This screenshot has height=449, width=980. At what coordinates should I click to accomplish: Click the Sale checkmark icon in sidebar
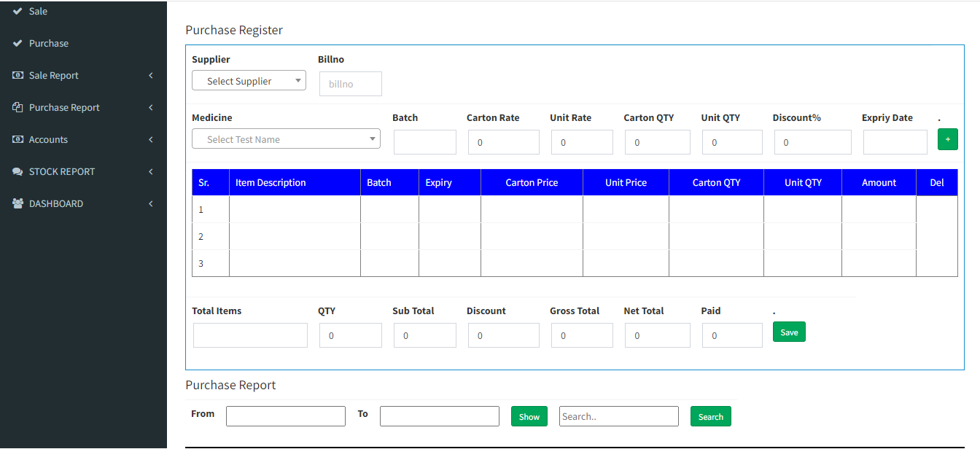(17, 12)
